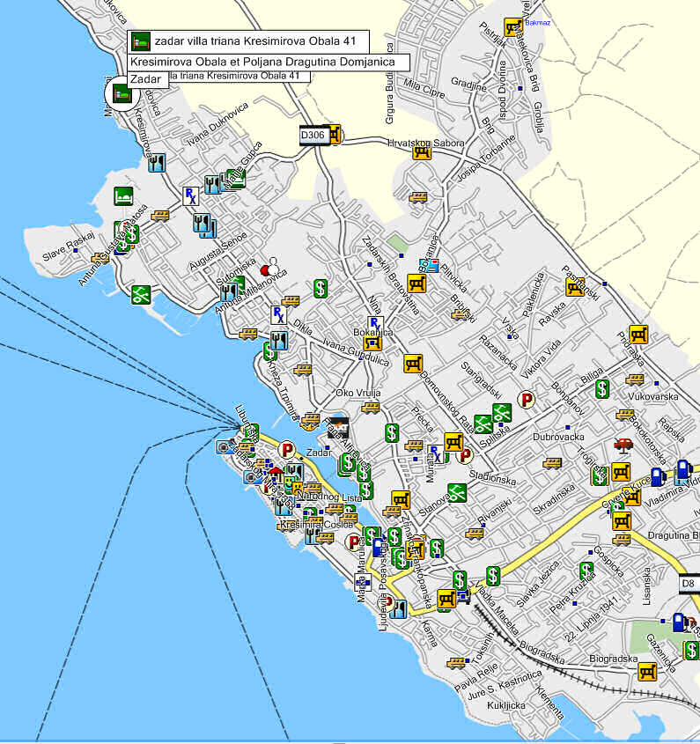The width and height of the screenshot is (700, 744).
Task: Select the Kresimirova Obala et Poljana tooltip
Action: point(269,63)
